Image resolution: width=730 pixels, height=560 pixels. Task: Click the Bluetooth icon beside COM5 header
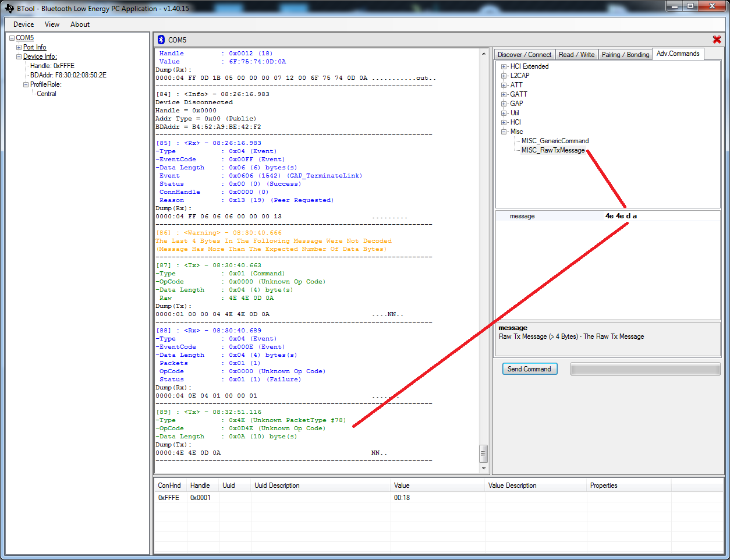pos(161,40)
